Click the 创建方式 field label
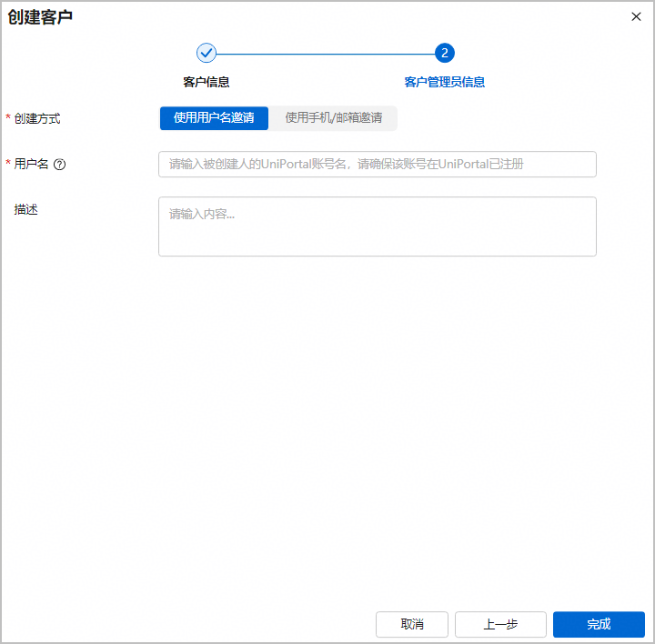The width and height of the screenshot is (655, 644). point(37,118)
